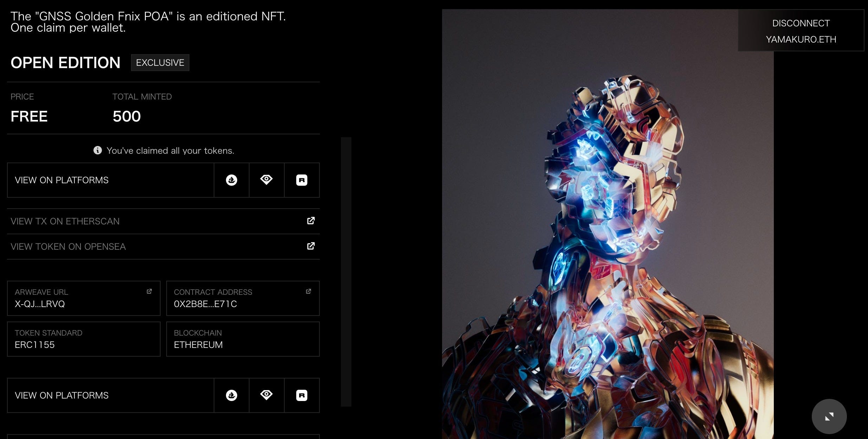This screenshot has width=868, height=439.
Task: Click info icon next to claimed tokens message
Action: (x=98, y=150)
